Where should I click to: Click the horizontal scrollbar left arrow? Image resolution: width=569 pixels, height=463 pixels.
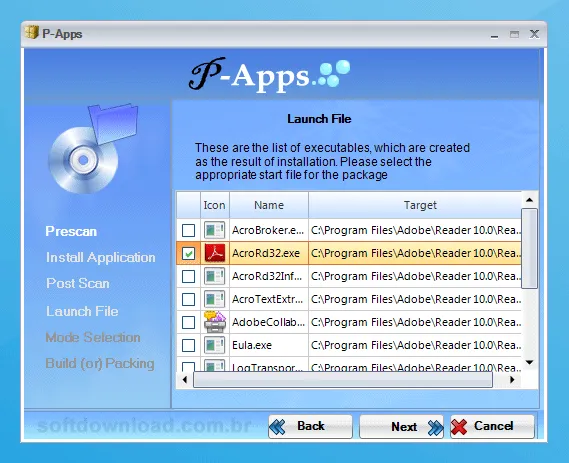click(185, 380)
